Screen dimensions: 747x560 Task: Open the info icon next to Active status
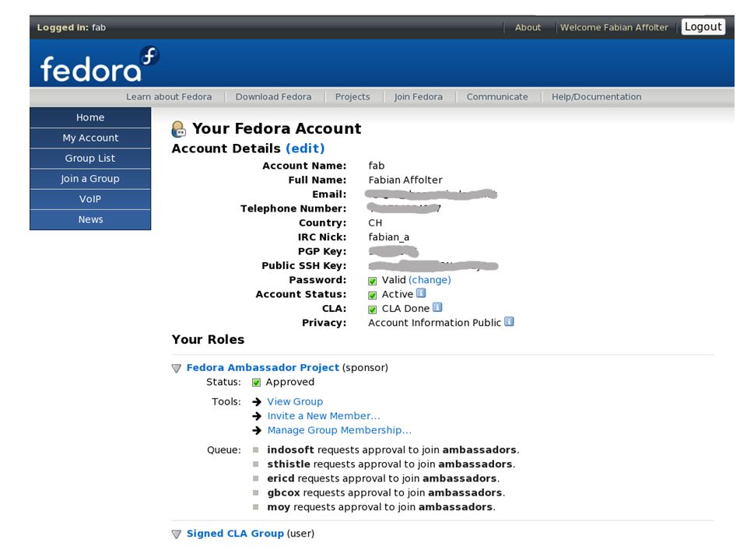tap(421, 293)
